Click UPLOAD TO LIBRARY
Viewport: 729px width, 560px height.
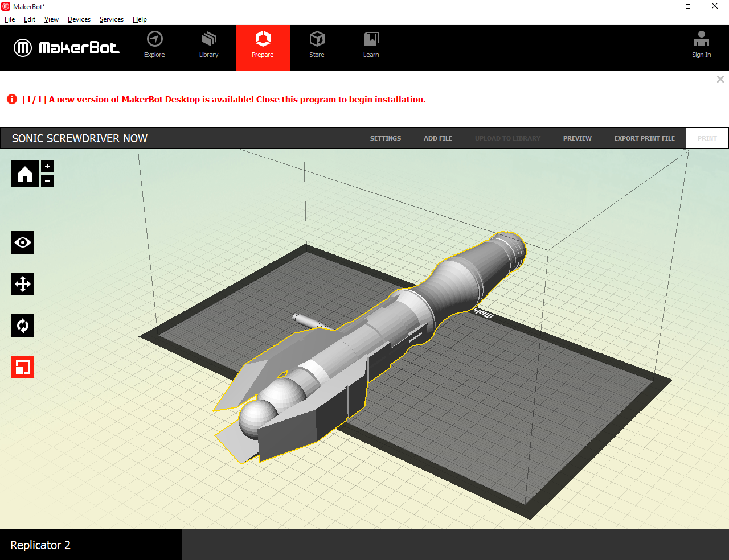507,138
